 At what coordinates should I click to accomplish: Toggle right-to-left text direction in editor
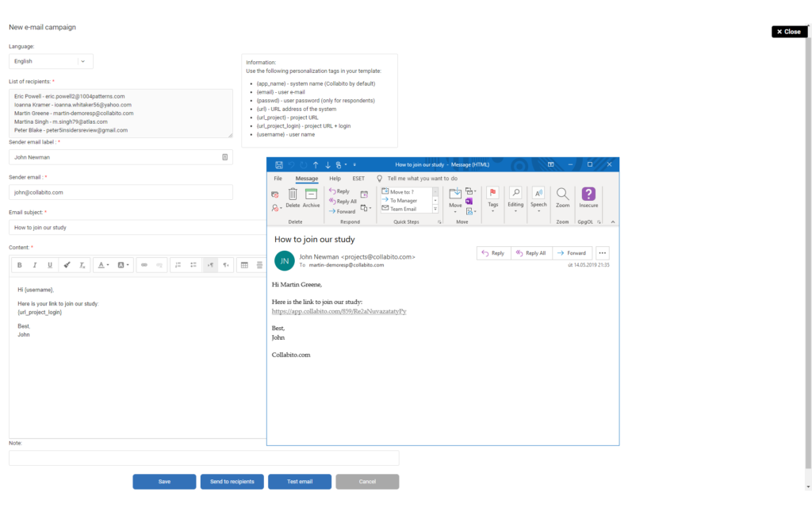coord(226,265)
